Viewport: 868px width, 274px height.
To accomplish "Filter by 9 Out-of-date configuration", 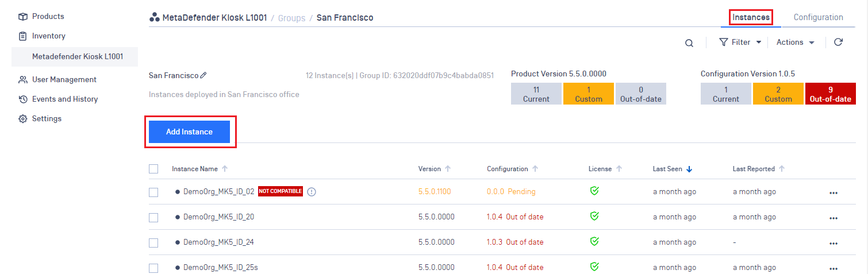I will (x=830, y=94).
